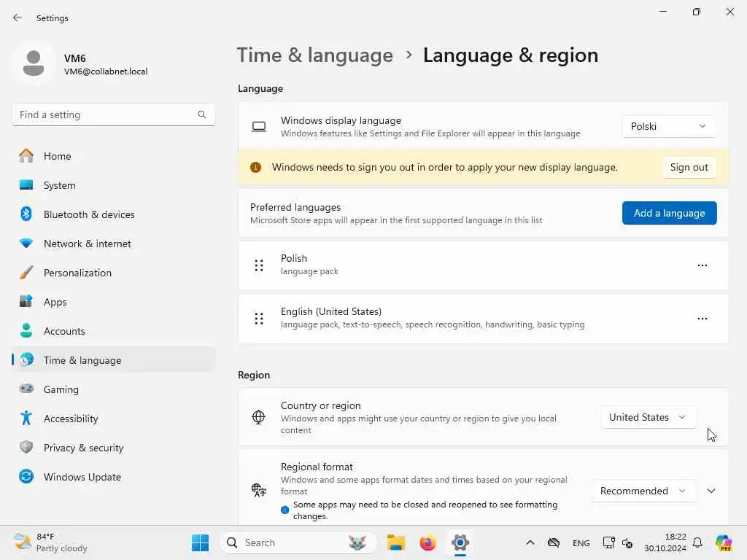Click the Home house icon in sidebar
747x560 pixels.
click(x=26, y=156)
